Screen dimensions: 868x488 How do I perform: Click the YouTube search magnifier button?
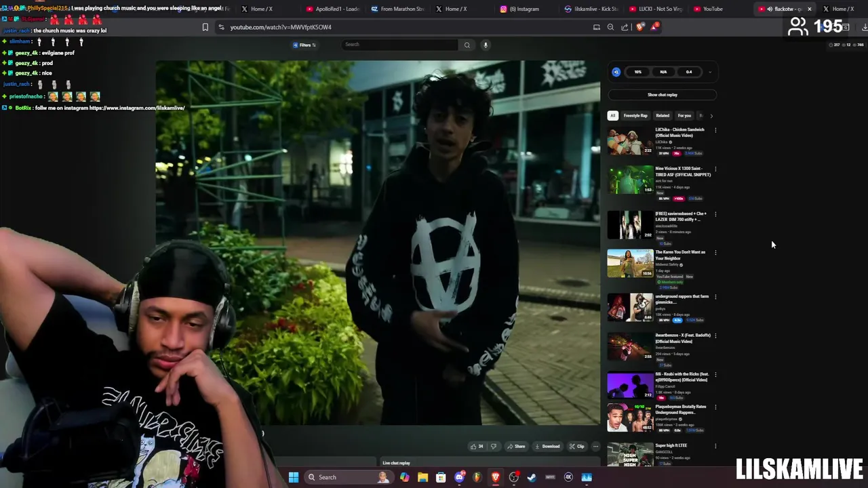point(467,45)
